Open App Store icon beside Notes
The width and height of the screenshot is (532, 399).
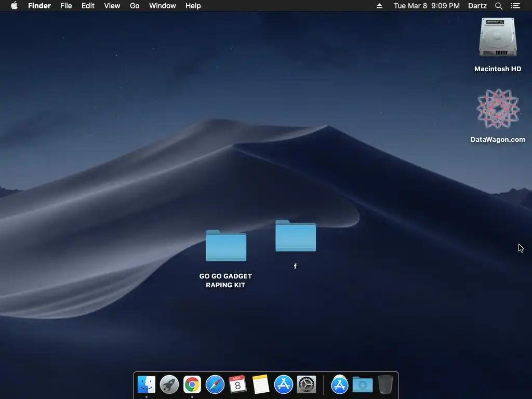(283, 384)
